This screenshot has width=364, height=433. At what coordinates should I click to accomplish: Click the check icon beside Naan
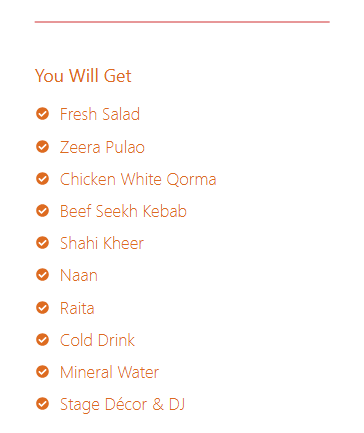[x=42, y=275]
